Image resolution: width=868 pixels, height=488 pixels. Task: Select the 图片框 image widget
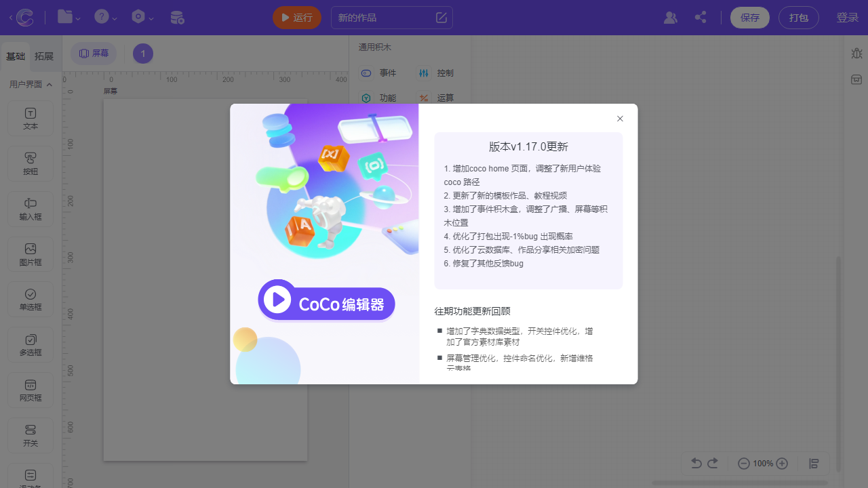tap(31, 254)
